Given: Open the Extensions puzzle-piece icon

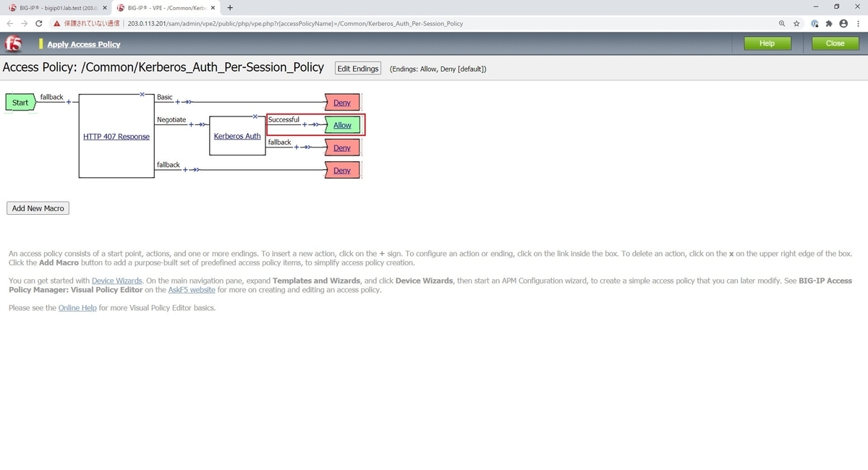Looking at the screenshot, I should 829,23.
